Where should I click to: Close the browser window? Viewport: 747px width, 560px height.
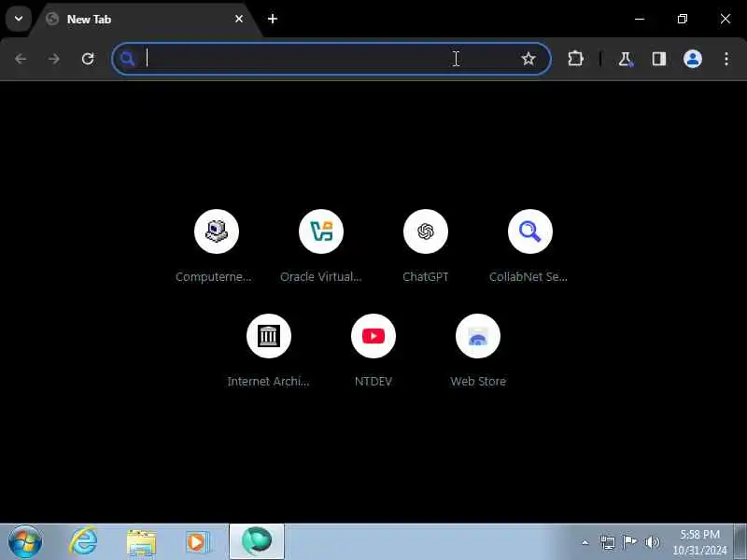(x=726, y=19)
